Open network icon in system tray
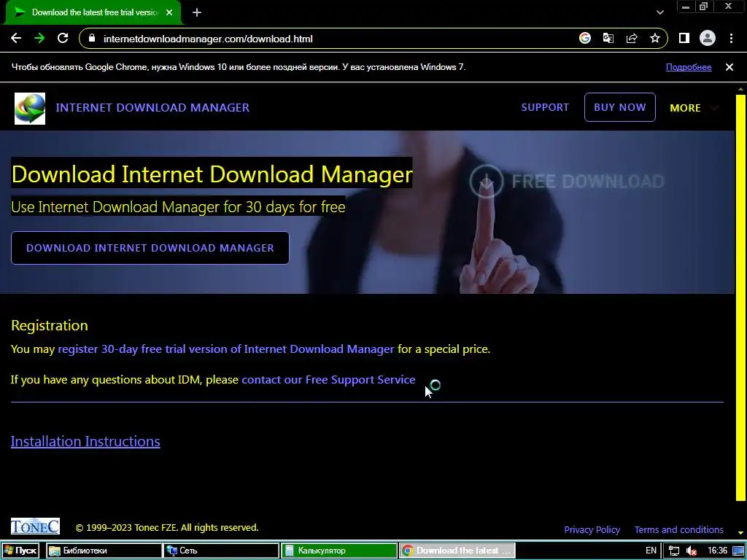Viewport: 747px width, 560px height. [x=673, y=551]
